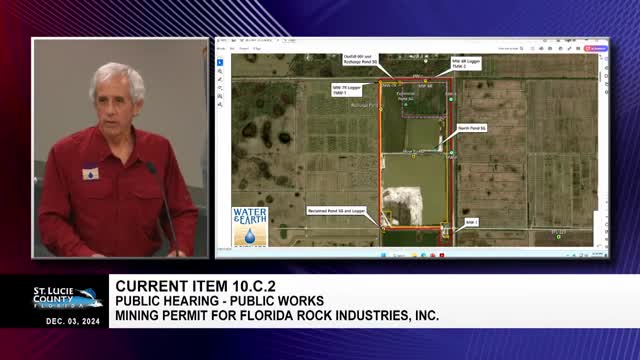This screenshot has width=640, height=360.
Task: Open the Menu button in PDF title bar
Action: (222, 40)
